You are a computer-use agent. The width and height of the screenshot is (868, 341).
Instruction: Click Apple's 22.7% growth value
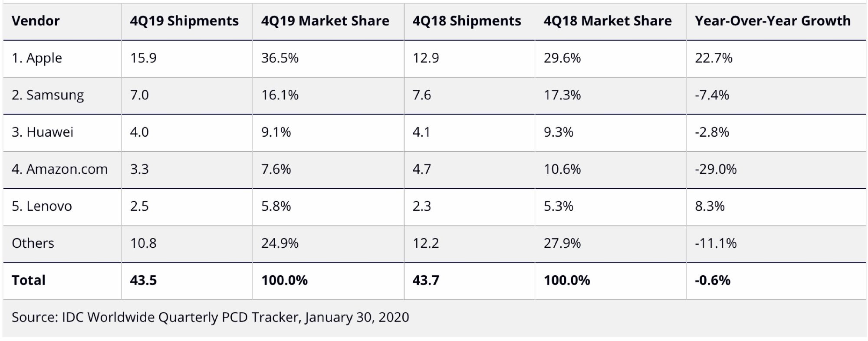coord(713,58)
